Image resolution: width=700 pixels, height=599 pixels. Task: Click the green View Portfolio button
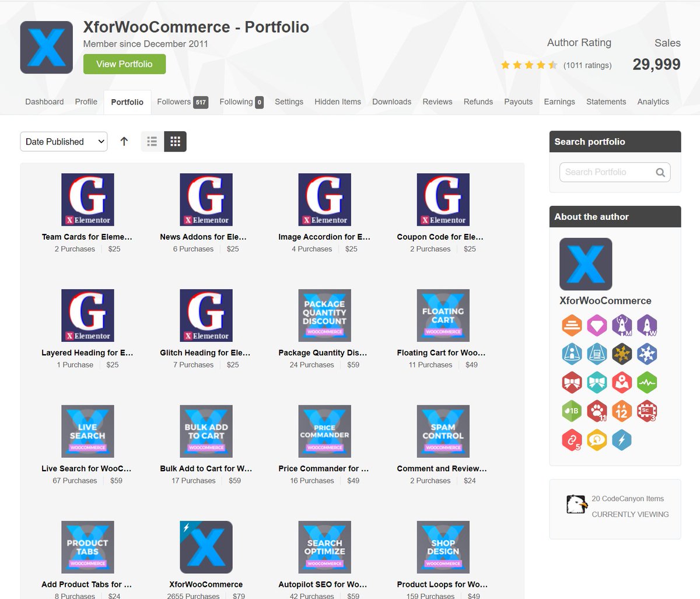click(124, 64)
